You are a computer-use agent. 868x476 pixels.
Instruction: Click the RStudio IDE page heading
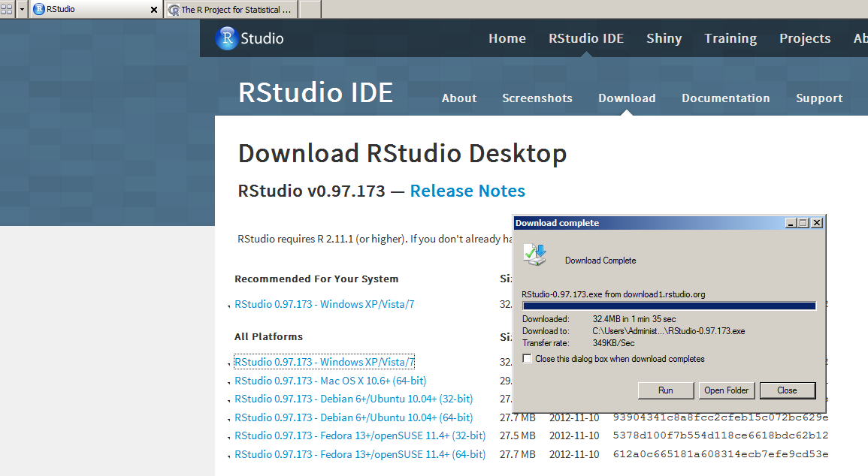click(316, 92)
